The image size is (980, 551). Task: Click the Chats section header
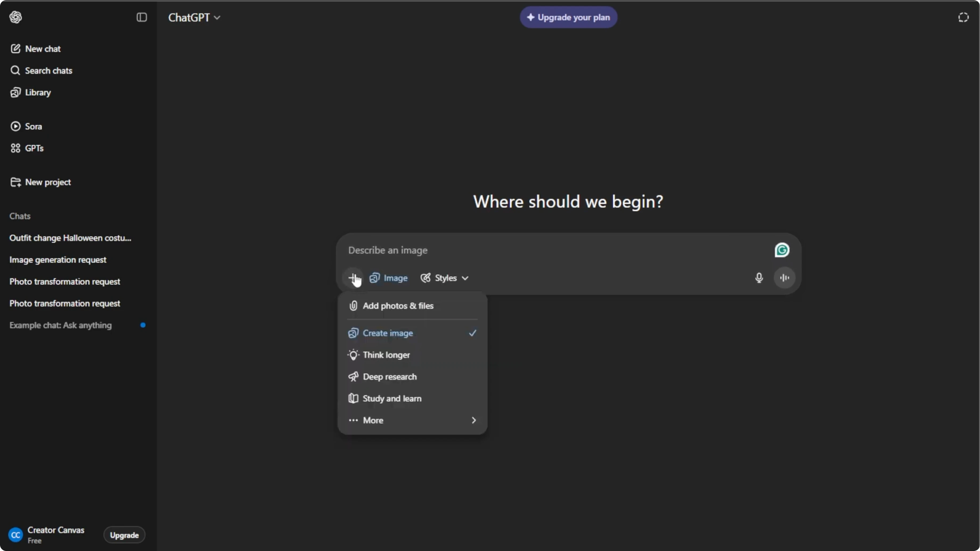tap(20, 216)
